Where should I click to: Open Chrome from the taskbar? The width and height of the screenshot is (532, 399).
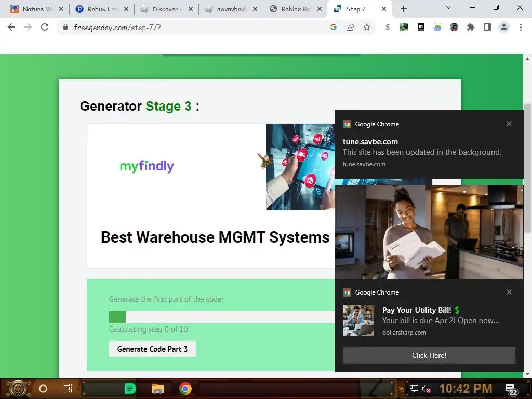tap(185, 389)
